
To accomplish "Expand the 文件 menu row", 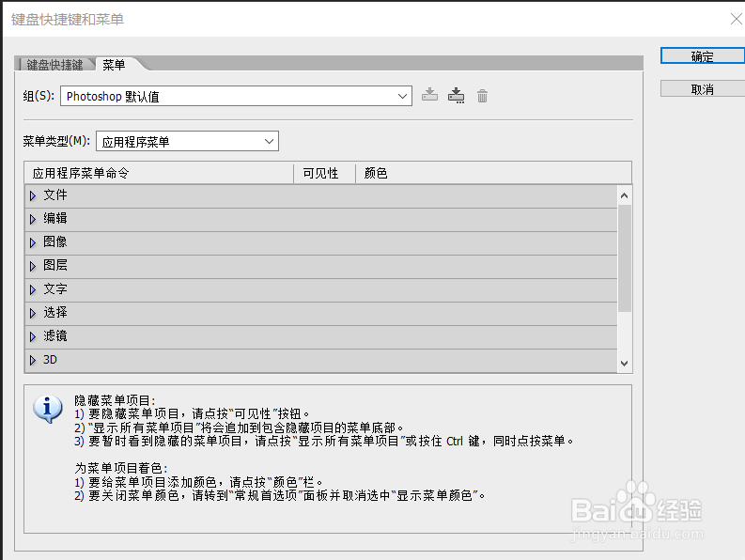I will (x=32, y=195).
